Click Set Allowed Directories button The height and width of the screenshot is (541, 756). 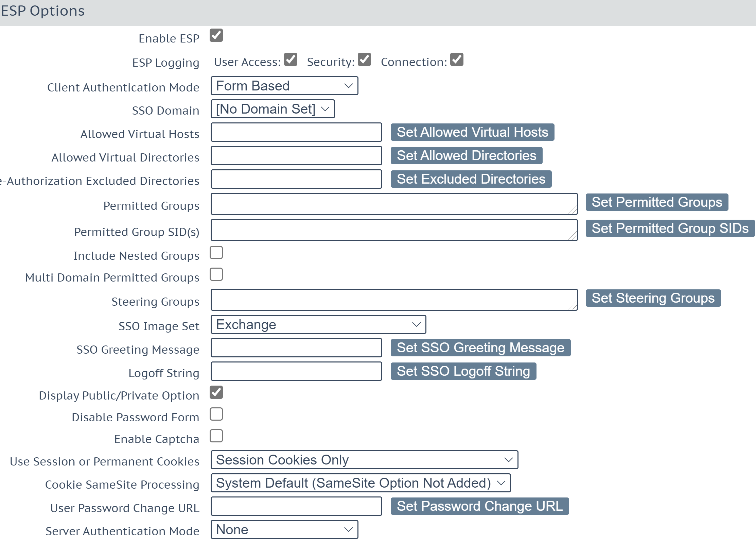pyautogui.click(x=467, y=155)
